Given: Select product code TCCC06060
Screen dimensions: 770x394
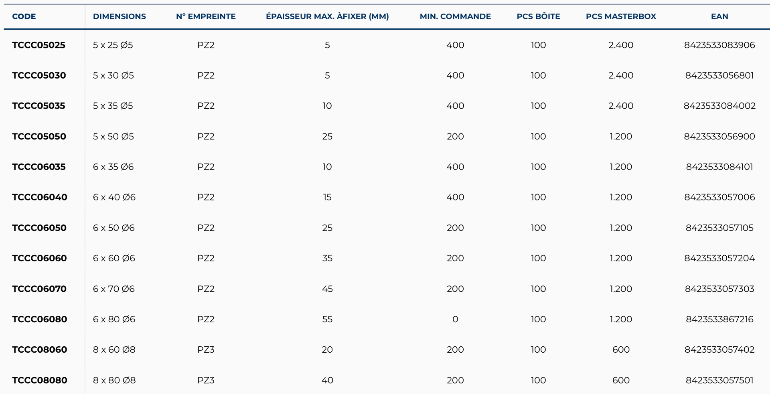Looking at the screenshot, I should pos(39,258).
